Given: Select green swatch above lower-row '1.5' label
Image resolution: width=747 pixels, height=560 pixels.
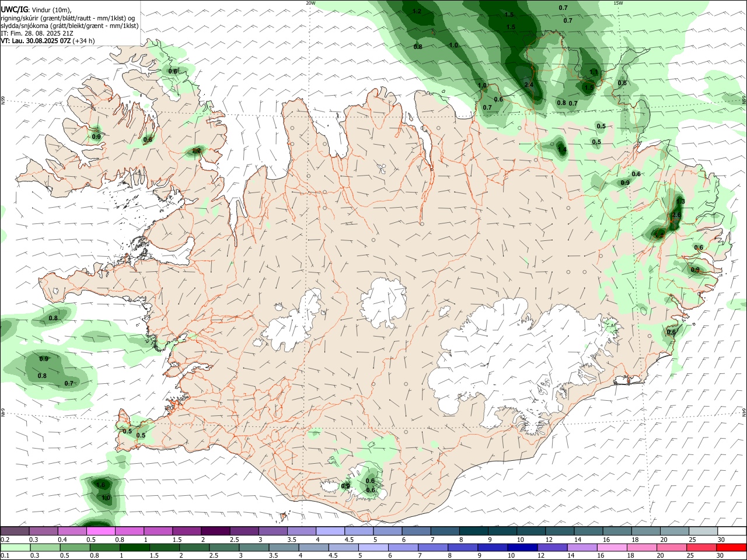Looking at the screenshot, I should click(x=164, y=548).
